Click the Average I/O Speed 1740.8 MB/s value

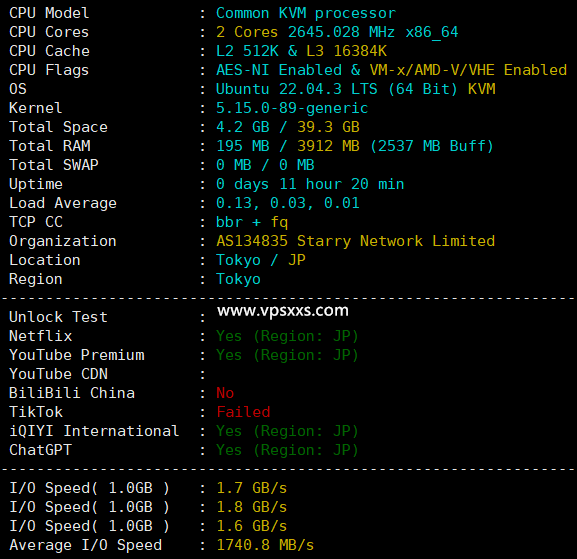(265, 545)
